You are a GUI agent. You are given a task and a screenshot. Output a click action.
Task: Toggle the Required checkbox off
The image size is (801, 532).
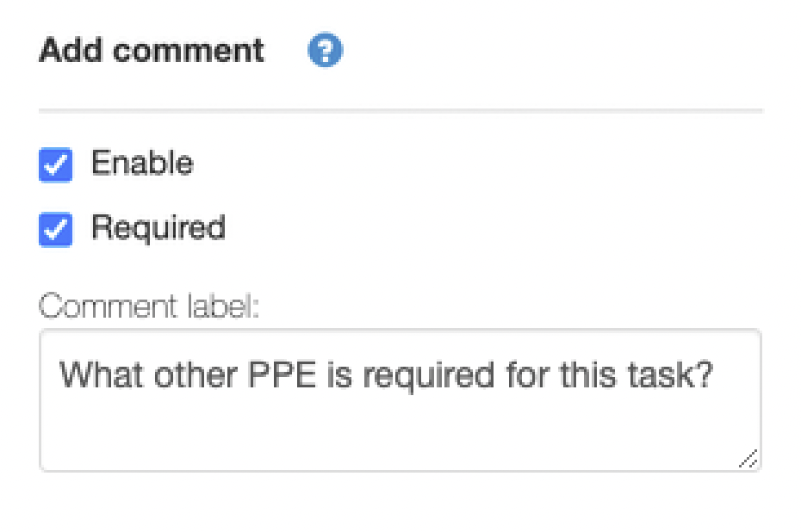point(56,230)
